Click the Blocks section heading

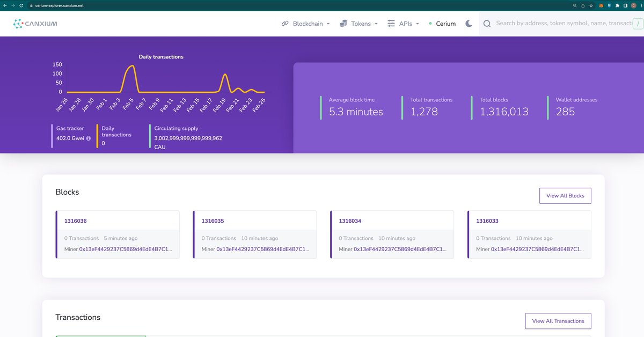(67, 192)
